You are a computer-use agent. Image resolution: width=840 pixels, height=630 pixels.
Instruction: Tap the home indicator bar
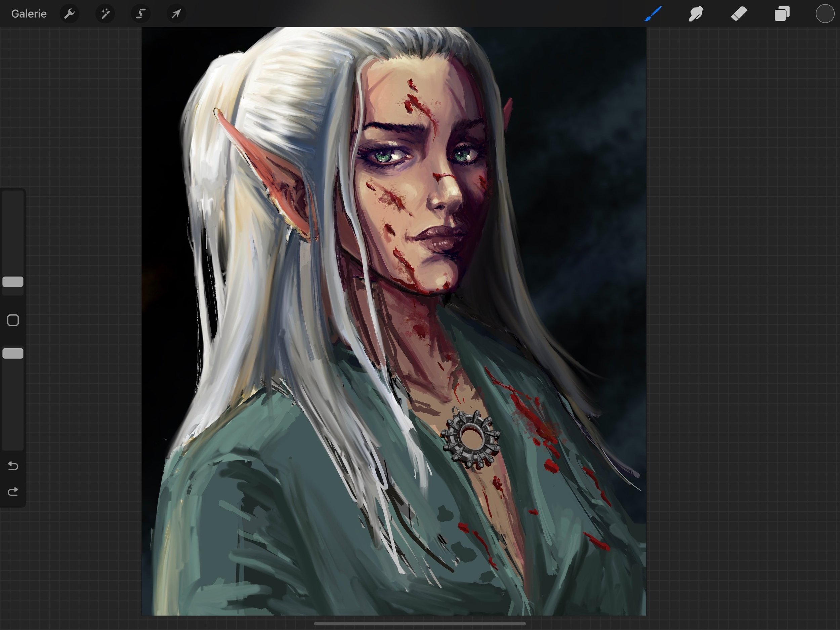click(420, 624)
